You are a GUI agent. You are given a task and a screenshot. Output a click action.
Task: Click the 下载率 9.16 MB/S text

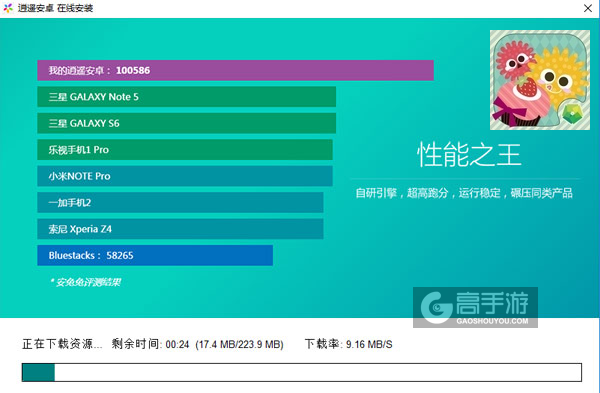pos(349,344)
